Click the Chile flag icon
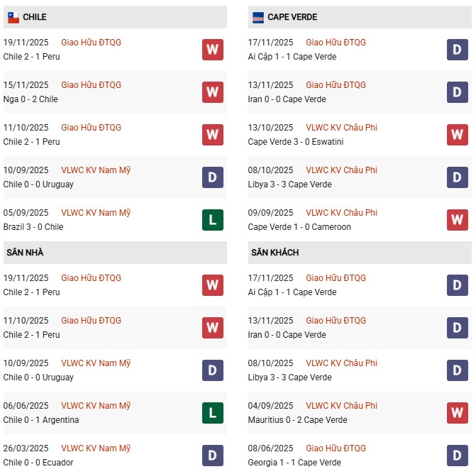The height and width of the screenshot is (474, 476). tap(13, 17)
